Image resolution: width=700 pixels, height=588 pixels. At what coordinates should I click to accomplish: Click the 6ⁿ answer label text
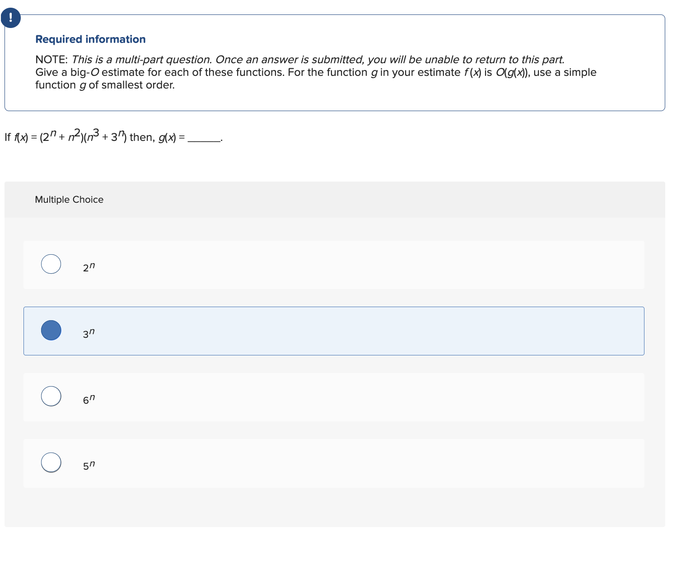coord(89,399)
